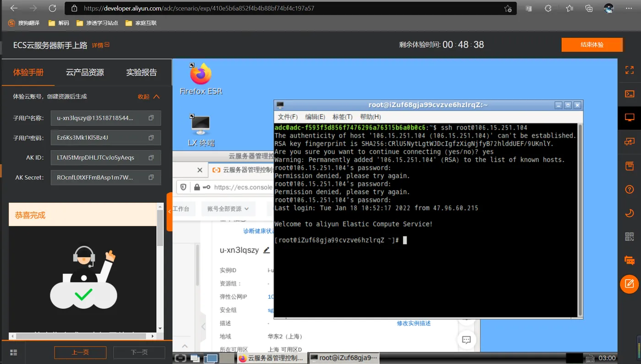Open the 渗透学习站点 bookmarks folder
641x364 pixels.
click(x=97, y=23)
